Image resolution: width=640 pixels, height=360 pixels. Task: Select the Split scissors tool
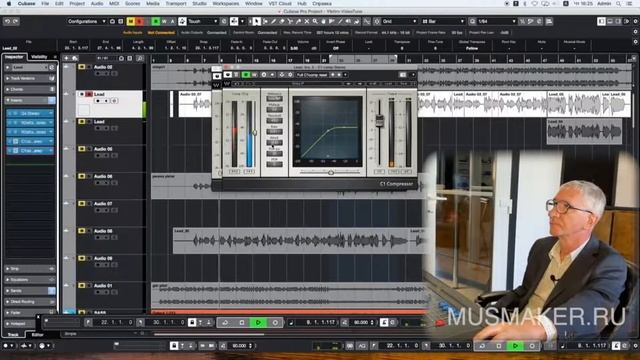click(x=290, y=21)
